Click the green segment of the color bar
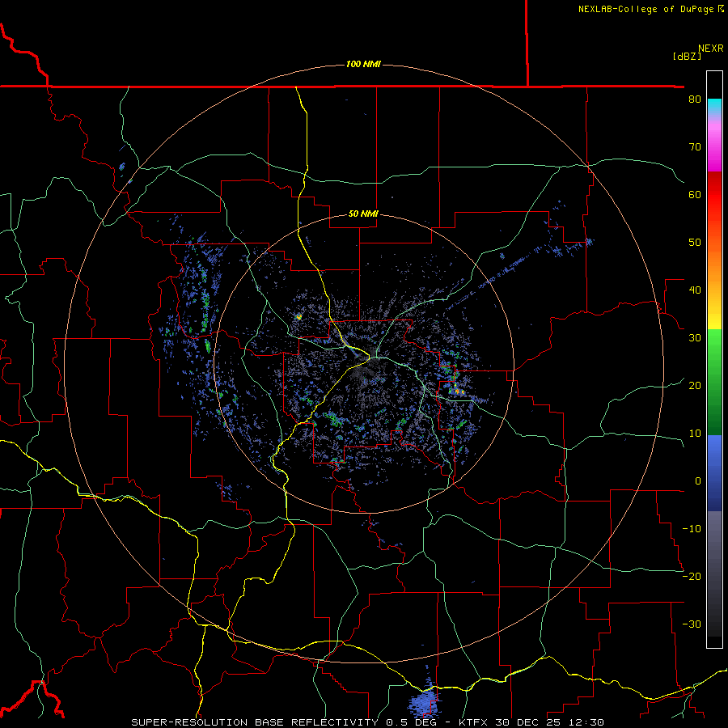The width and height of the screenshot is (728, 728). pos(714,382)
